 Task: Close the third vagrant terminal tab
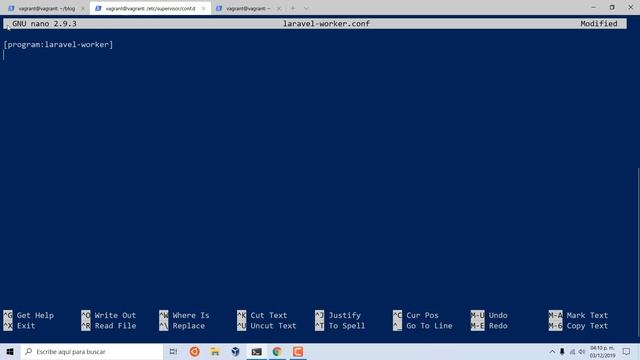279,9
